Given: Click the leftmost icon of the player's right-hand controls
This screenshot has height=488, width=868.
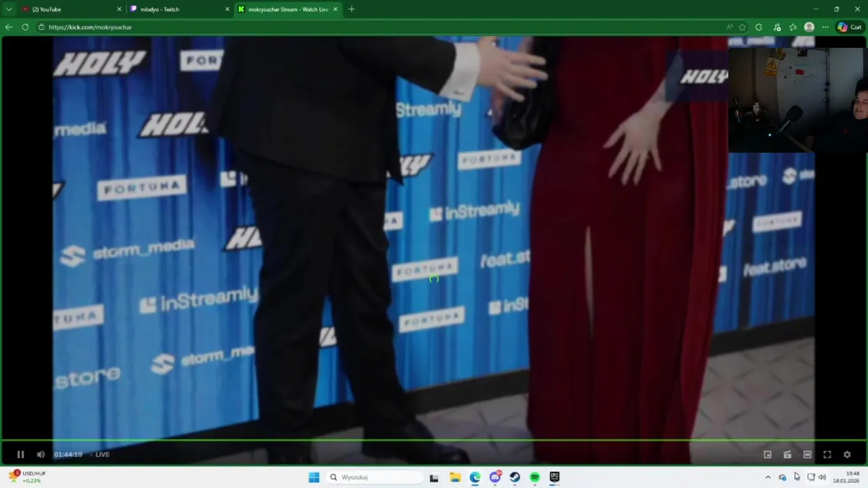Looking at the screenshot, I should (768, 454).
